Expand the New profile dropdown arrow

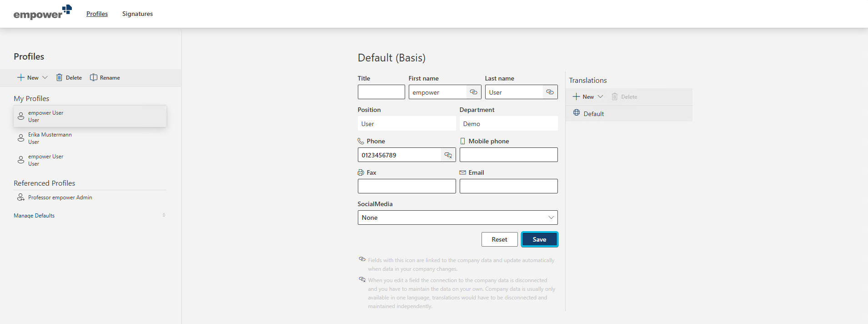[45, 77]
